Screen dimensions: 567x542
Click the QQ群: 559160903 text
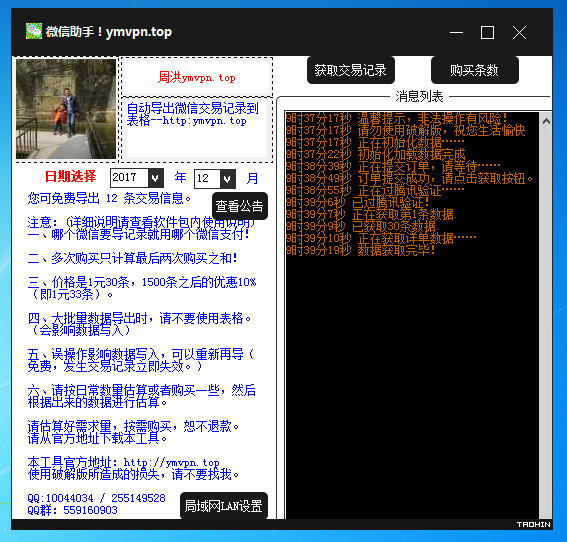point(73,510)
